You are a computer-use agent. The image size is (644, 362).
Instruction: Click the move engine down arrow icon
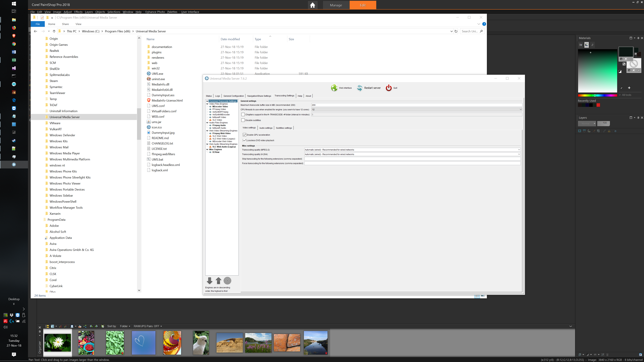[209, 281]
